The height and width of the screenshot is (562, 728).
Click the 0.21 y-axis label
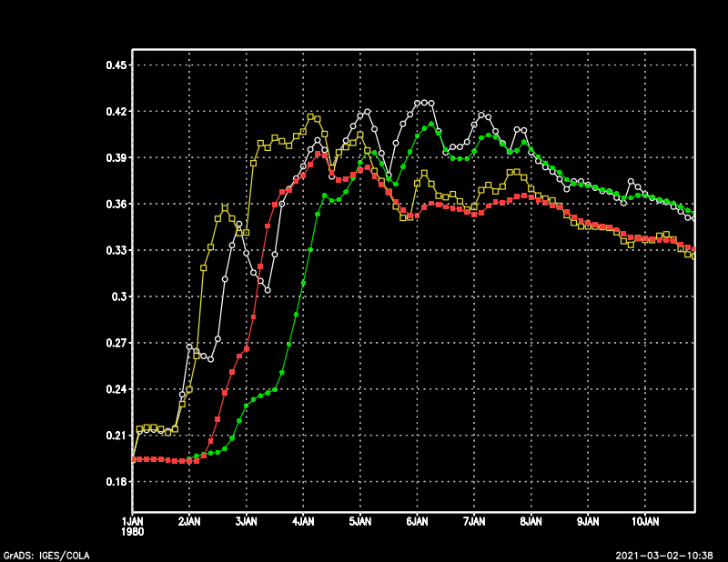116,436
